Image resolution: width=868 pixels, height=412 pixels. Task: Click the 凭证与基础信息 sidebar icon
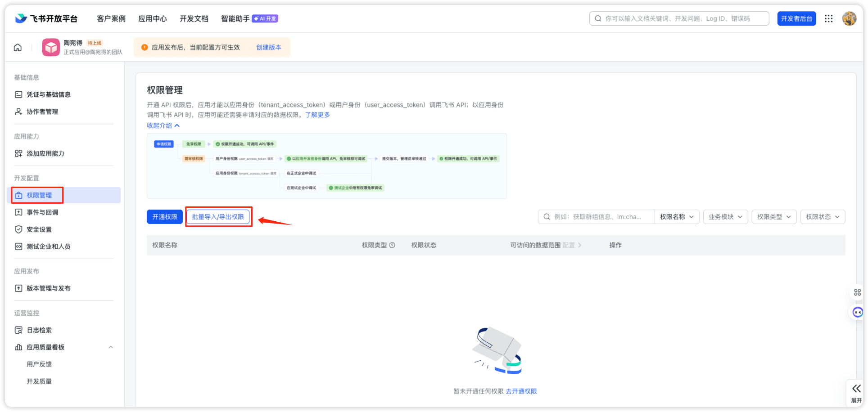point(18,94)
